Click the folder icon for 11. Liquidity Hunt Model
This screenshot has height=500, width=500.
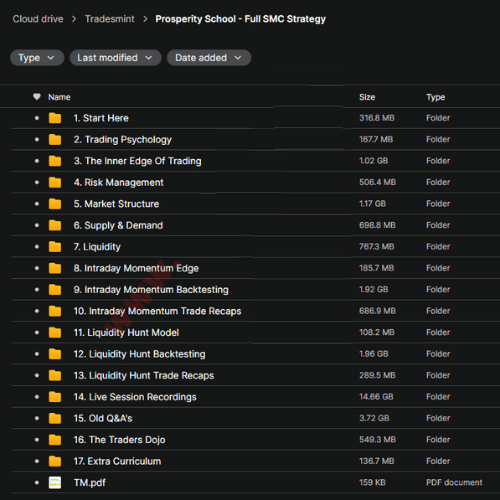pos(55,332)
